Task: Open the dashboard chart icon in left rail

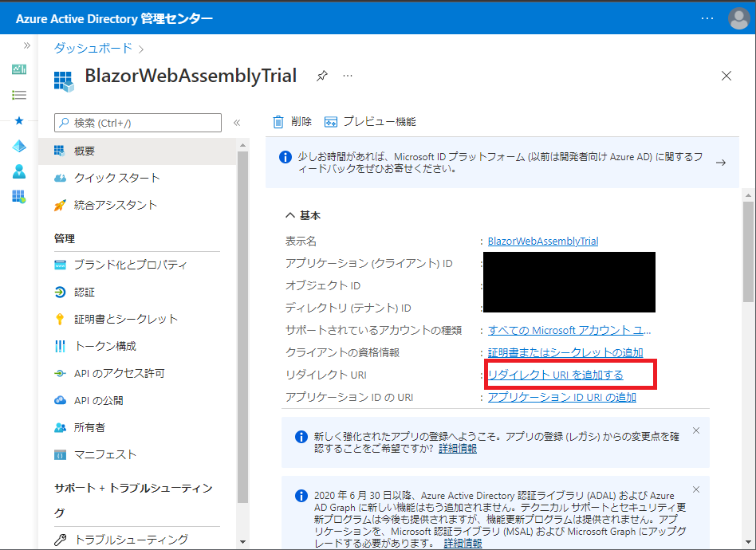Action: [x=19, y=69]
